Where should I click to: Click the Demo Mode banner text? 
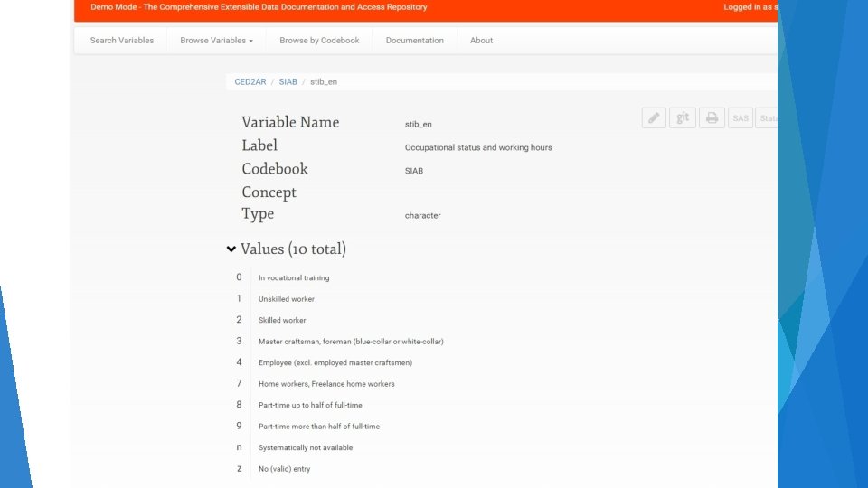coord(259,7)
